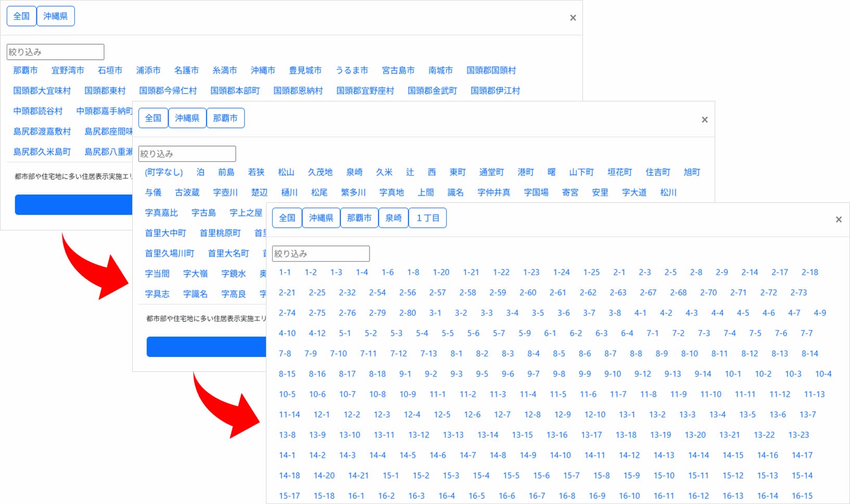Choose the (町字なし) option
The image size is (850, 504).
pos(164,172)
